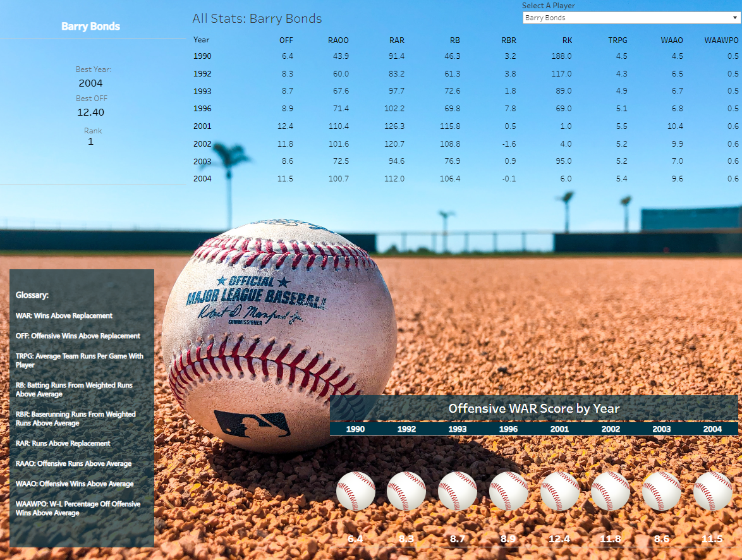Select the Best Year value 2004

(90, 83)
